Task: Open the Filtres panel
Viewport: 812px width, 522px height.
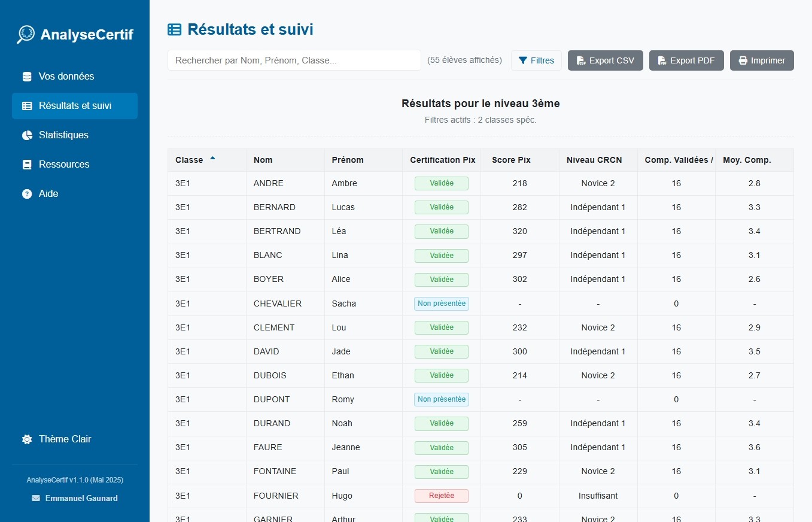Action: [536, 60]
